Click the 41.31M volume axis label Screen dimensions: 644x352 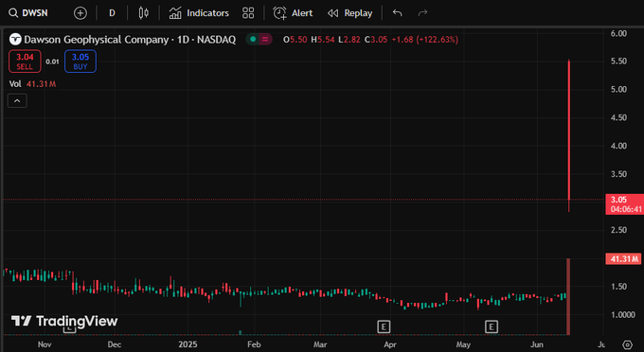(623, 259)
